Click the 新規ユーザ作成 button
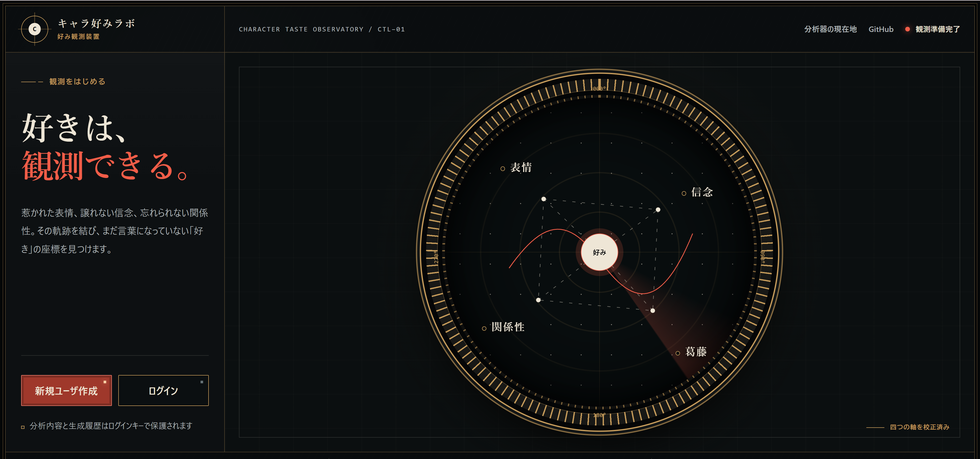This screenshot has height=459, width=980. pos(67,390)
